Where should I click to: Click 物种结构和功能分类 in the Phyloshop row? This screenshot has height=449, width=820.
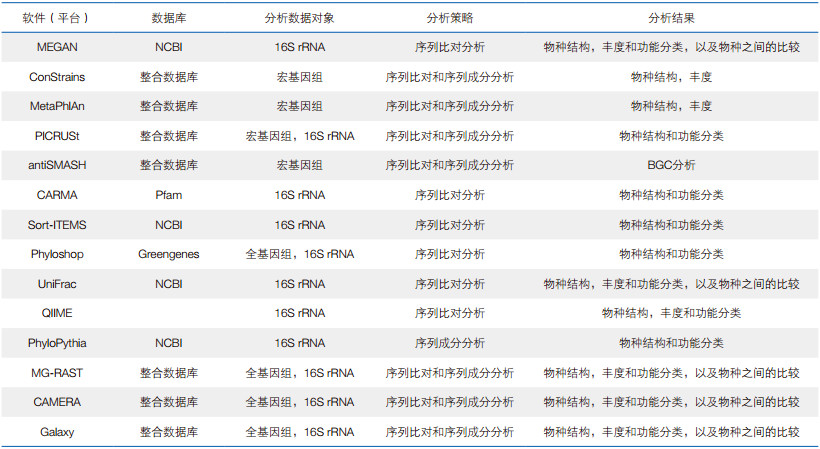(x=671, y=254)
